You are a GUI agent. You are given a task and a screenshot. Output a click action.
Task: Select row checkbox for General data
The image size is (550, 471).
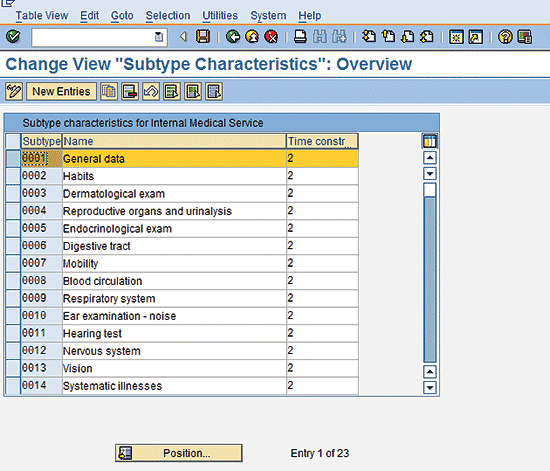13,159
